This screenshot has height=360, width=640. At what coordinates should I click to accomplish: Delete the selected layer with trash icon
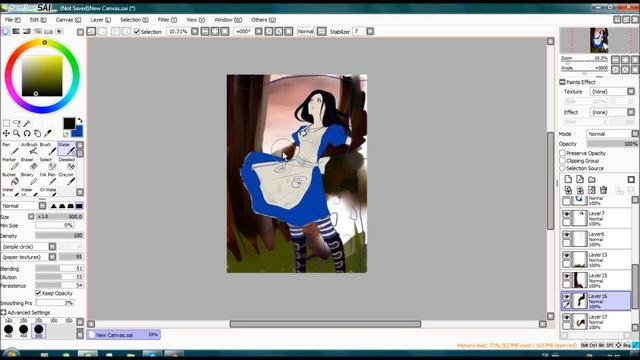[604, 190]
